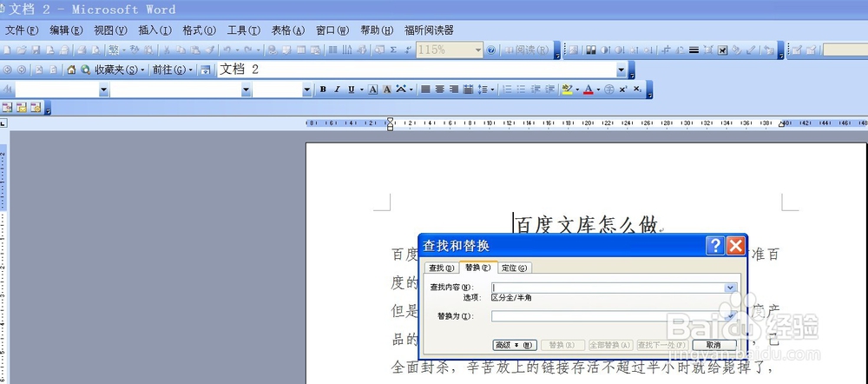The height and width of the screenshot is (384, 868).
Task: Open the 格式(O) menu
Action: pyautogui.click(x=200, y=30)
